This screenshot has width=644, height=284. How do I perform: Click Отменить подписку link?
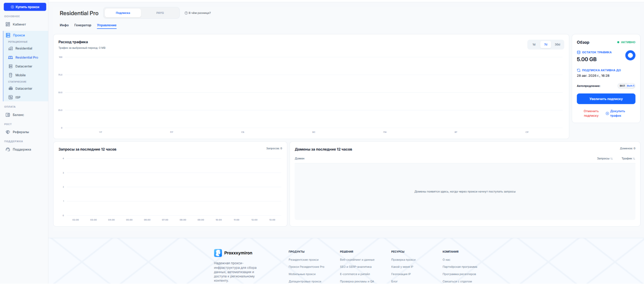(x=591, y=113)
